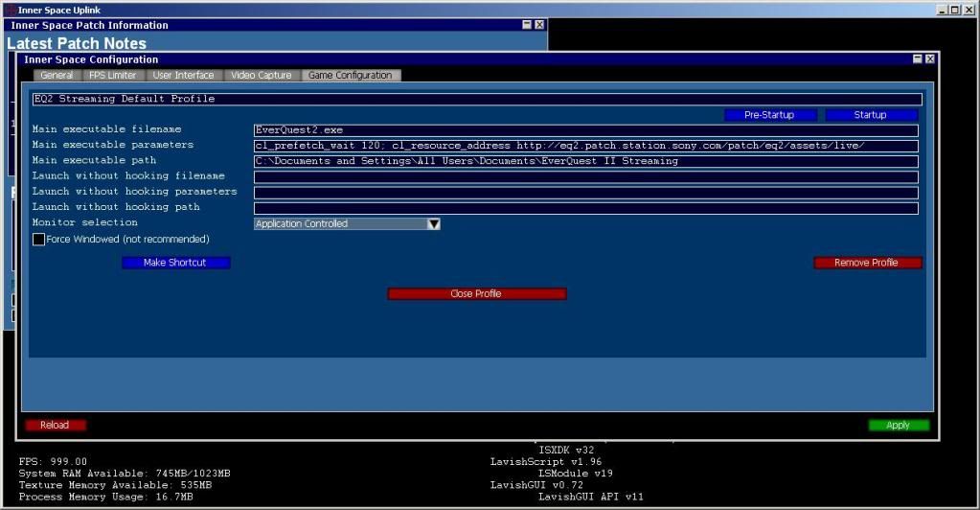Minimize the Inner Space Patch Information panel
Screen dimensions: 980x510
pyautogui.click(x=527, y=25)
